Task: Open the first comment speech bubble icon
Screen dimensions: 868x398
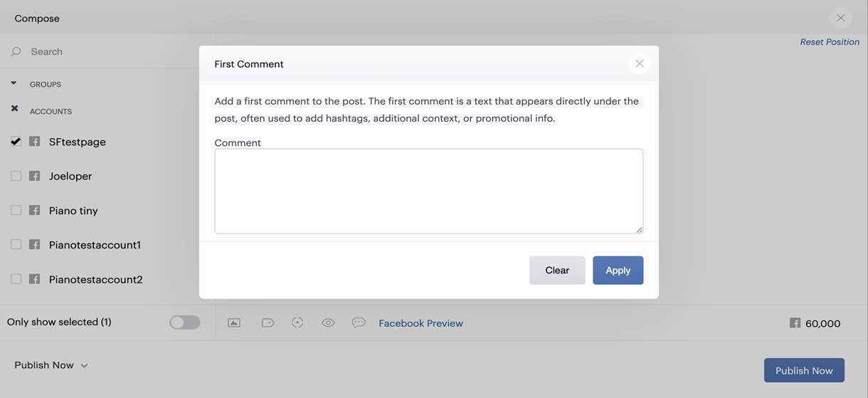Action: (359, 323)
